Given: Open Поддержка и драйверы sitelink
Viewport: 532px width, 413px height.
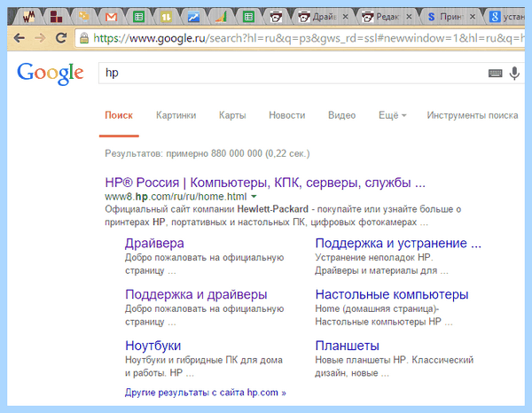Looking at the screenshot, I should 196,294.
